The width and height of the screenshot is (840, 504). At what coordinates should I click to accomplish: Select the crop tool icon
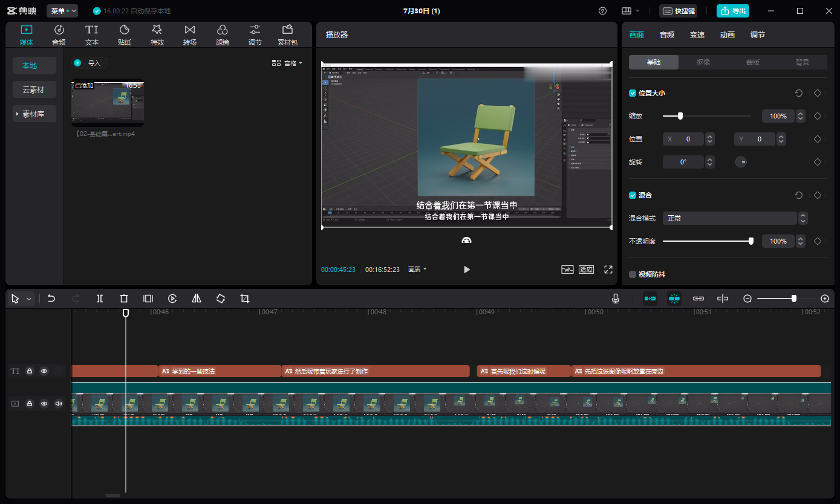[245, 299]
